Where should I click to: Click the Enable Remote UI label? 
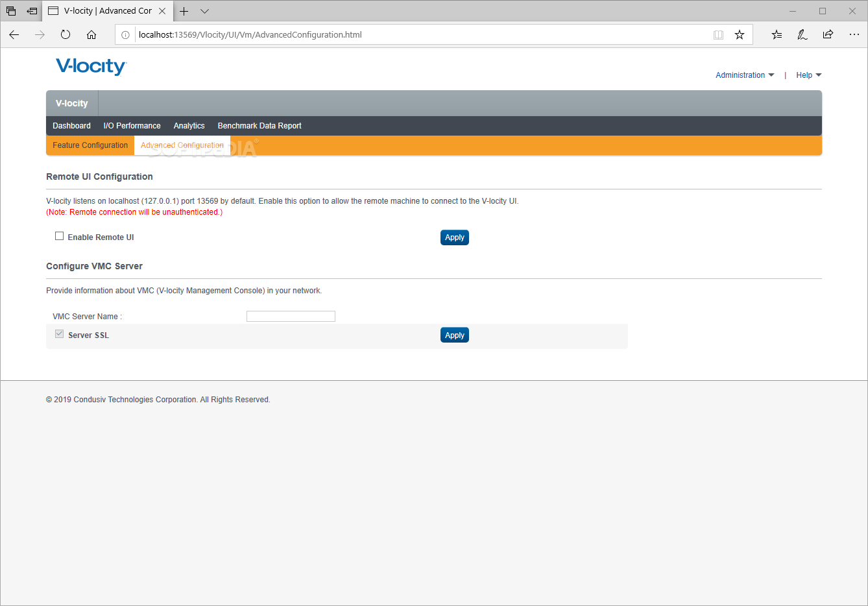coord(101,237)
